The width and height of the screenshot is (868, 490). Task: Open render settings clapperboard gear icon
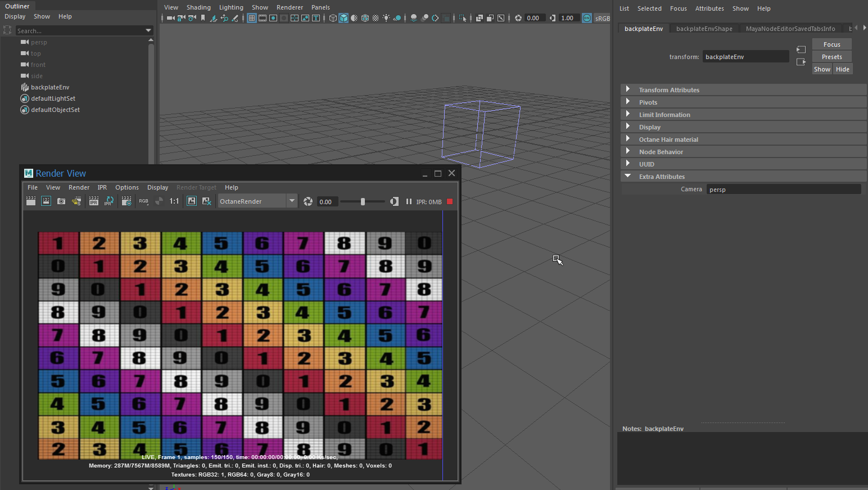coord(126,201)
